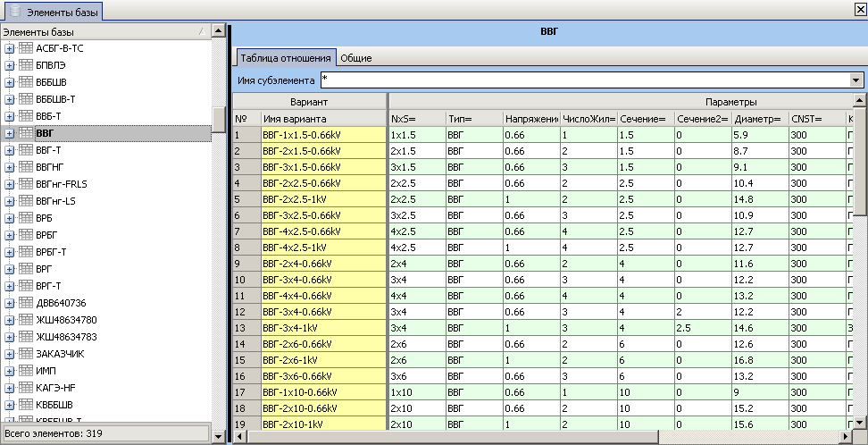Expand the БПВЛЭ tree node
Screen dimensions: 868x445
(x=9, y=65)
